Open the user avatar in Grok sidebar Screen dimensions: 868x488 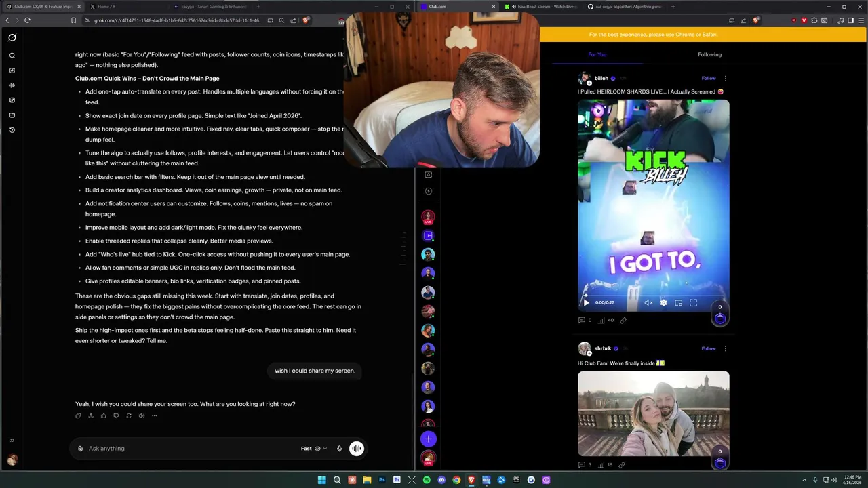point(12,461)
